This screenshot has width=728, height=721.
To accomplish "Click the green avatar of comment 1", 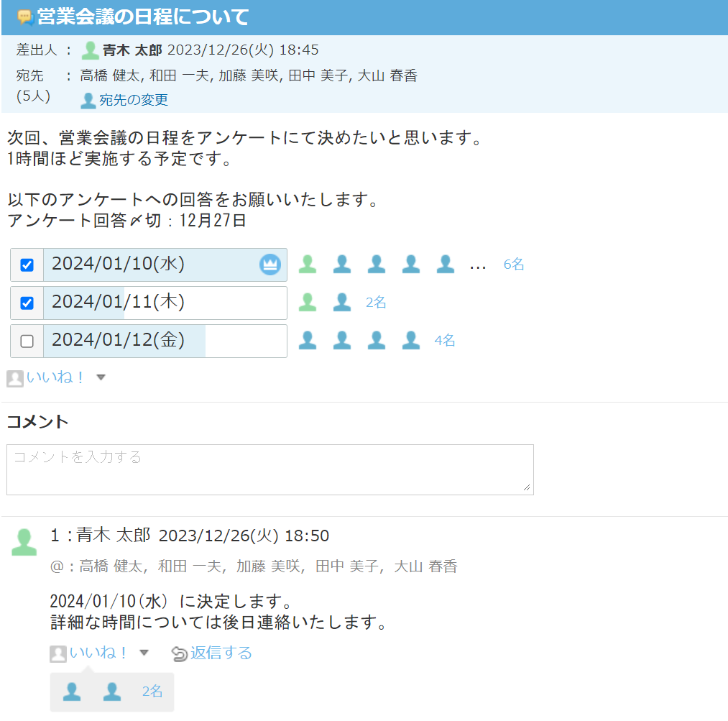I will click(24, 542).
